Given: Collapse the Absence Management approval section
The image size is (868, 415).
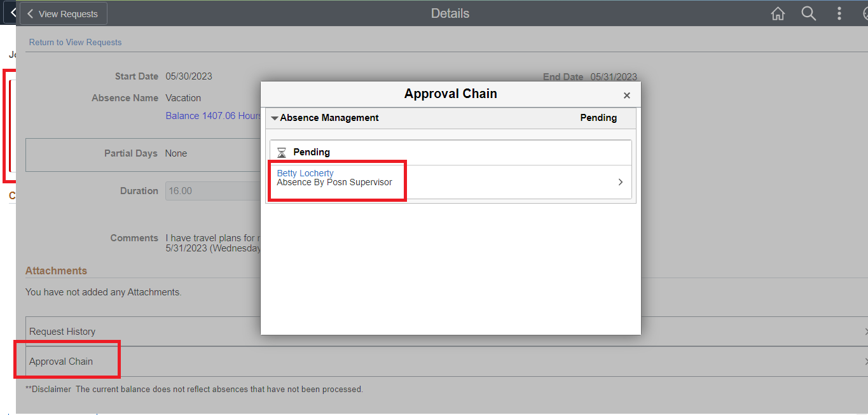Looking at the screenshot, I should [274, 118].
